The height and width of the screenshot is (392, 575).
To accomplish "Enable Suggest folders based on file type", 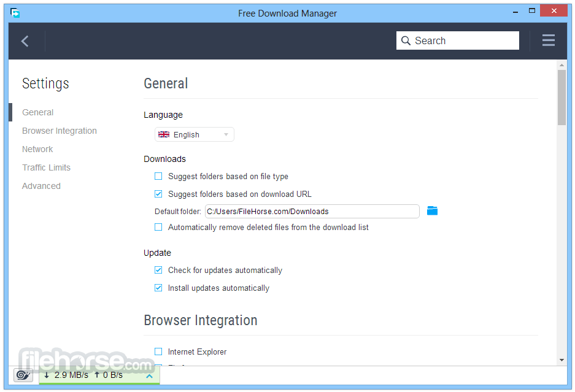I will click(158, 177).
